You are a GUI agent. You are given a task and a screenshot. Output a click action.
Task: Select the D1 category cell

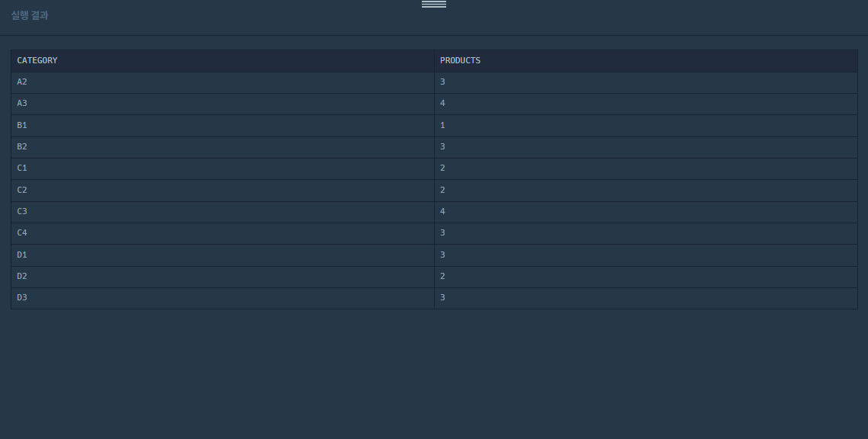(222, 255)
